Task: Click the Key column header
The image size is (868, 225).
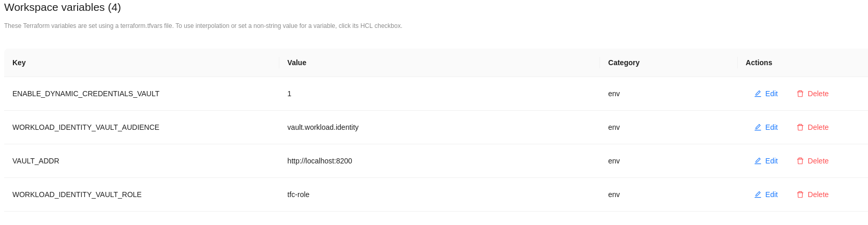Action: [x=19, y=63]
